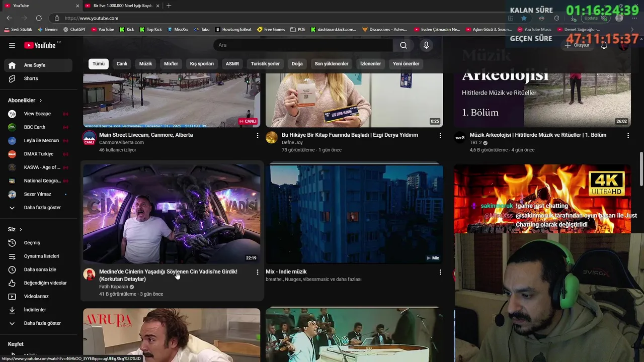Expand the Abonelikler section chevron
The height and width of the screenshot is (362, 644).
click(x=41, y=101)
